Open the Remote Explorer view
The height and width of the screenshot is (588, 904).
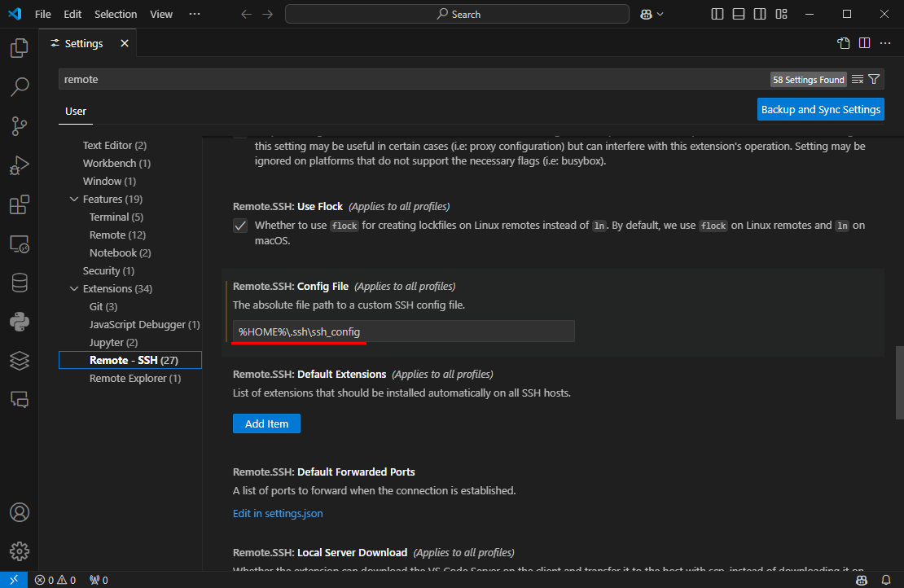pyautogui.click(x=19, y=244)
